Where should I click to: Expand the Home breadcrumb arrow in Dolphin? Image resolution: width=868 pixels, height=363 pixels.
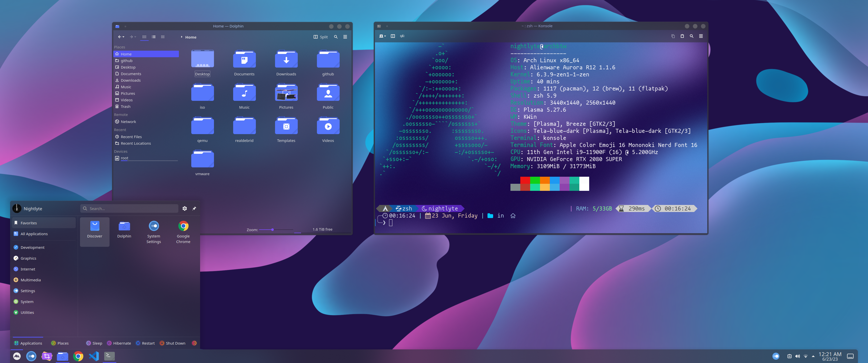182,37
